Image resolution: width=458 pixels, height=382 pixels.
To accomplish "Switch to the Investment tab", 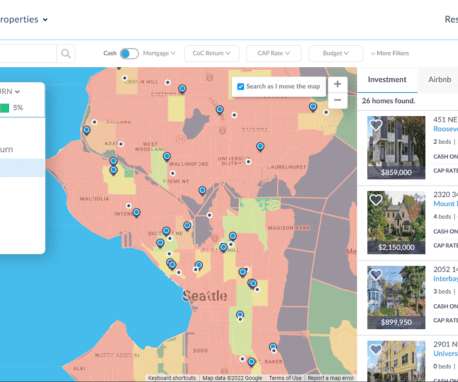I will (387, 79).
